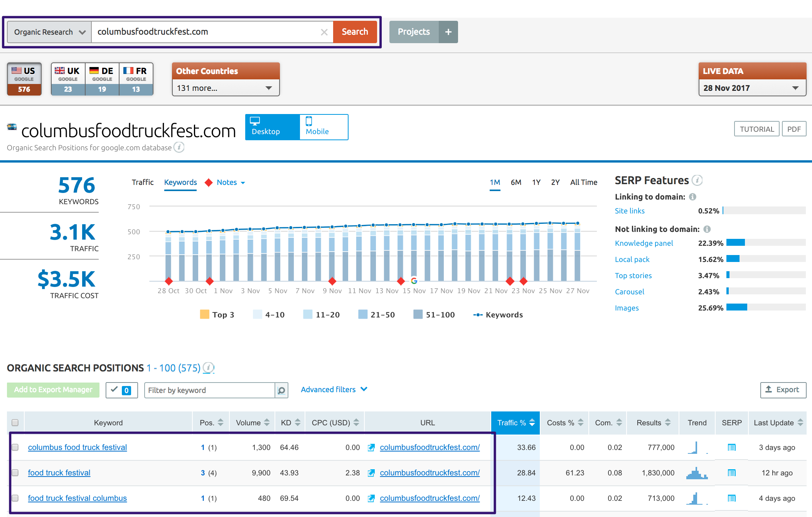Sort by Last Update column arrows
This screenshot has width=812, height=517.
800,423
